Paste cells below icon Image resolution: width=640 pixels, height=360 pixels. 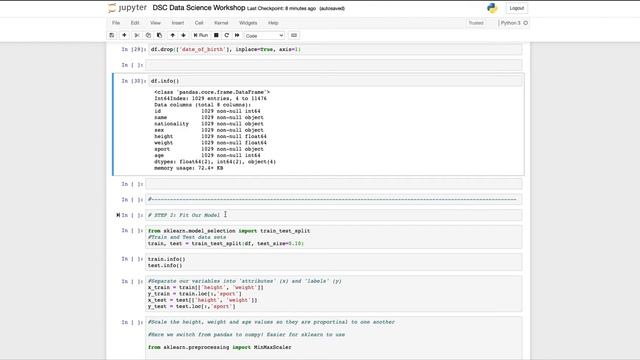tap(159, 36)
